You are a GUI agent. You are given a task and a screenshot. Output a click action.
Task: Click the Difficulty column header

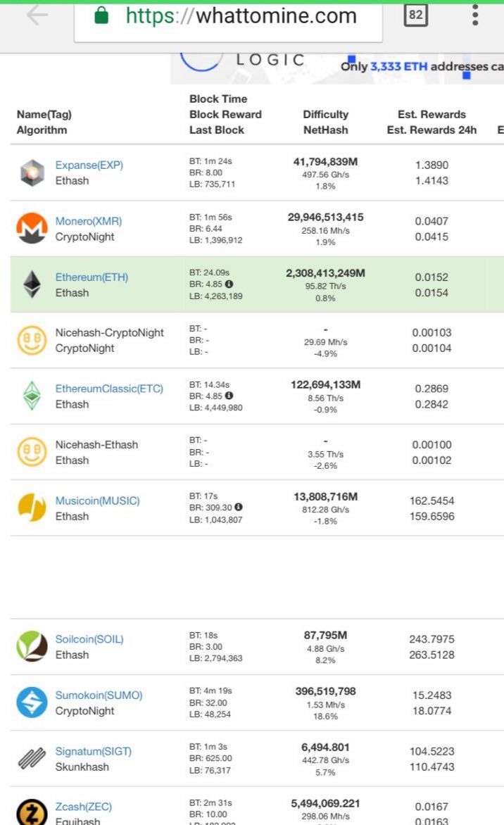tap(326, 114)
